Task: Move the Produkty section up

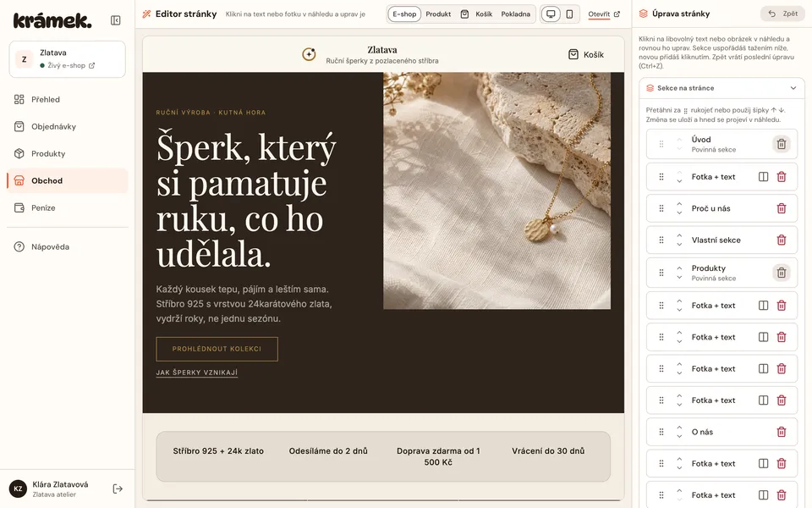Action: pos(679,268)
